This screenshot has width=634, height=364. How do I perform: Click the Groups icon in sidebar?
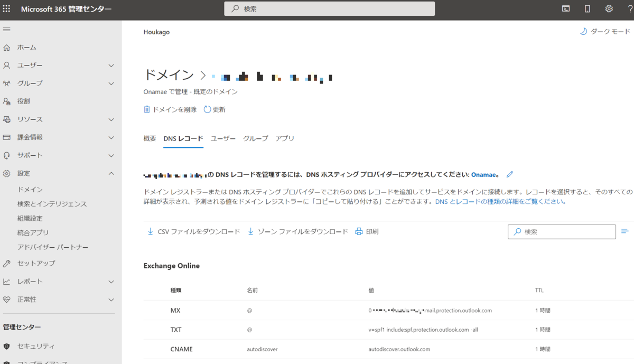point(7,83)
